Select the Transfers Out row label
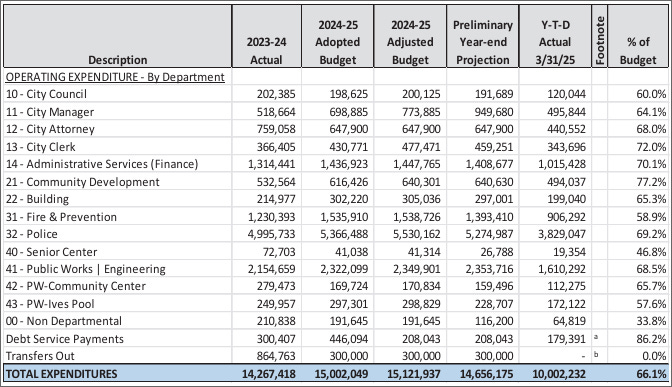The width and height of the screenshot is (672, 387). point(40,356)
